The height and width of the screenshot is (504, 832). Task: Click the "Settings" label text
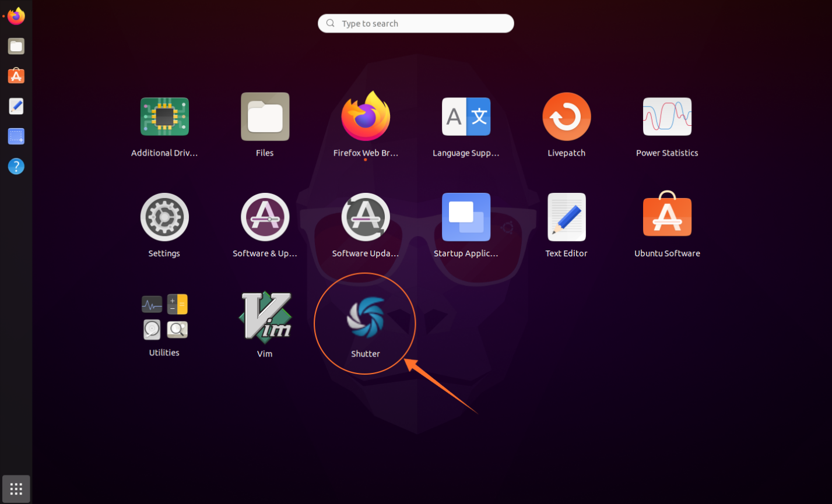click(x=164, y=253)
